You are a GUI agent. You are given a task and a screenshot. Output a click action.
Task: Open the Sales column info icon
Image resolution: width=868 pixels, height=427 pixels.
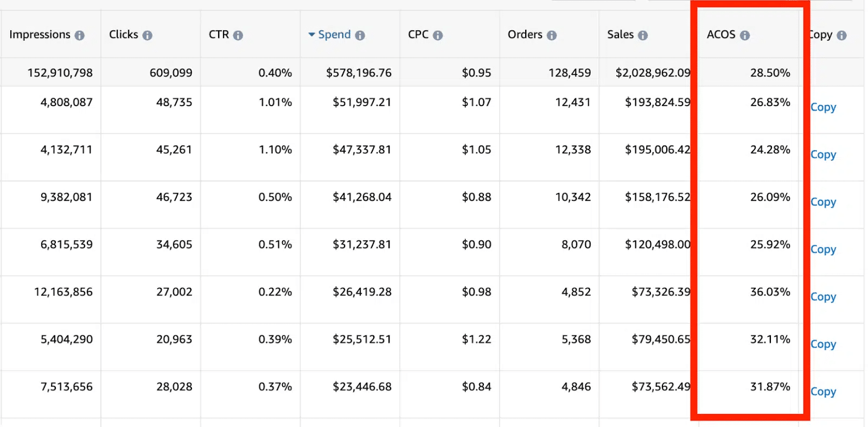coord(643,35)
